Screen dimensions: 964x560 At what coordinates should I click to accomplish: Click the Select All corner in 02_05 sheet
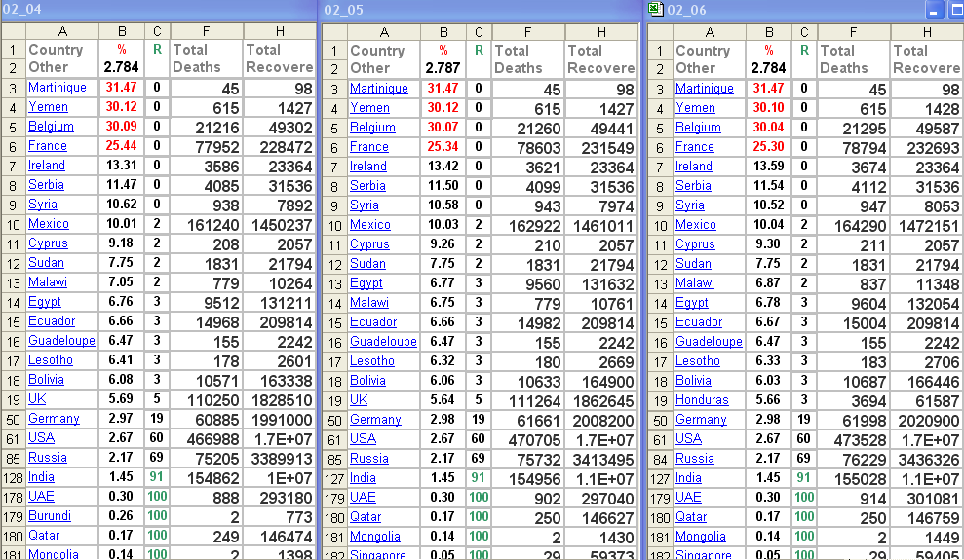pyautogui.click(x=333, y=32)
